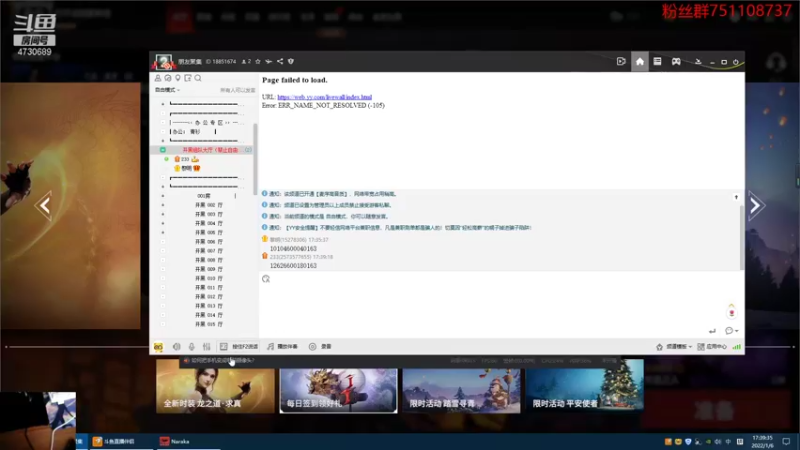Click the send return-arrow icon
The width and height of the screenshot is (800, 450).
click(x=712, y=331)
